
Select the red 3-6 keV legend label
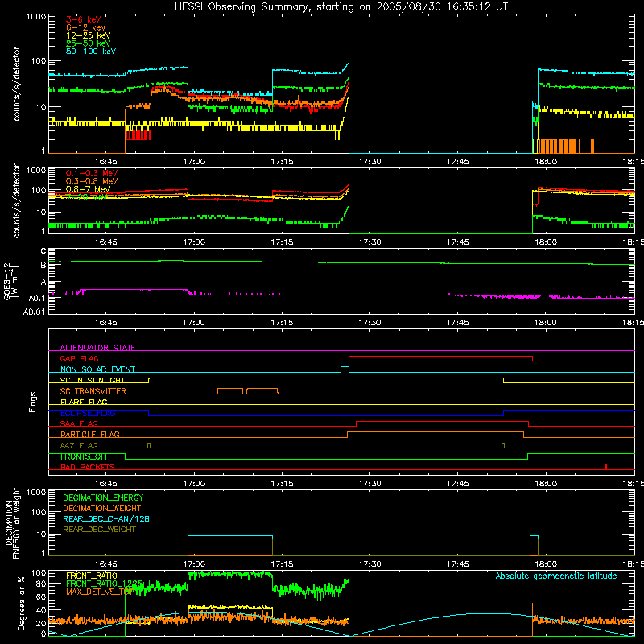coord(84,19)
